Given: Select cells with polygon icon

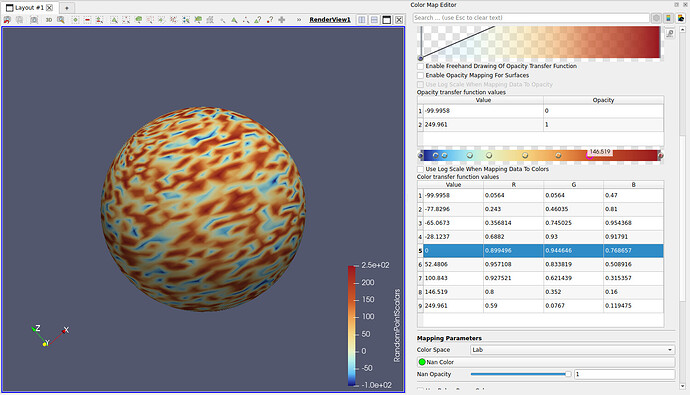Looking at the screenshot, I should click(x=161, y=20).
